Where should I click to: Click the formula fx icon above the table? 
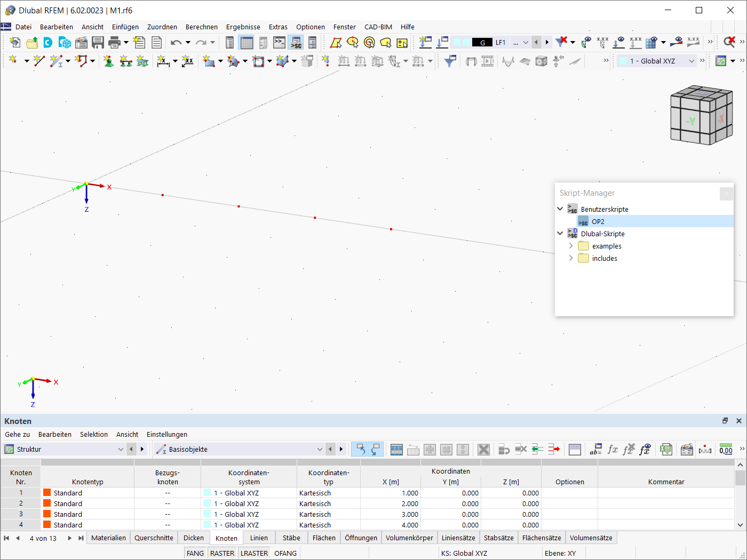click(x=611, y=450)
